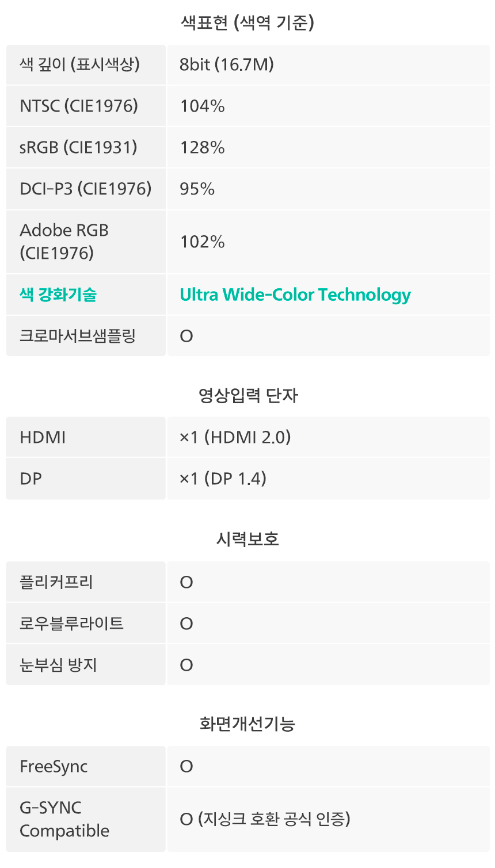Select the 8bit (16.7M) value
495x868 pixels.
tap(227, 64)
